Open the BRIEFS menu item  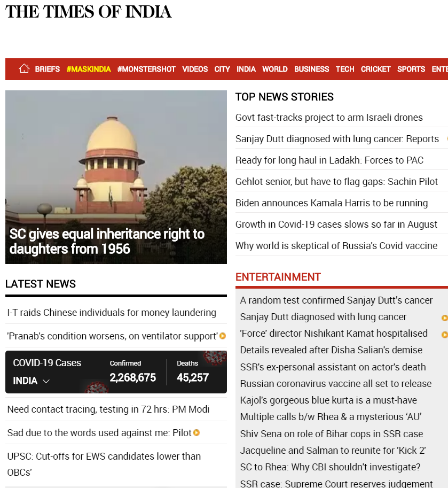coord(47,69)
